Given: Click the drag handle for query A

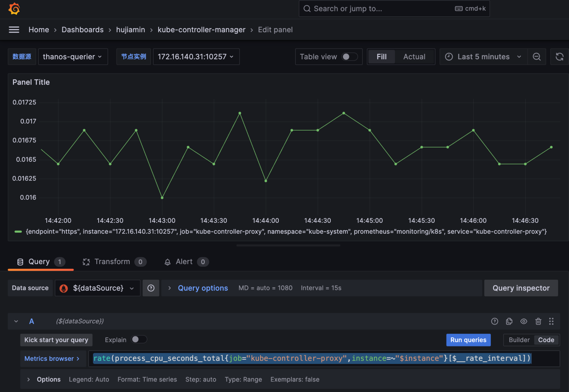Looking at the screenshot, I should (551, 321).
